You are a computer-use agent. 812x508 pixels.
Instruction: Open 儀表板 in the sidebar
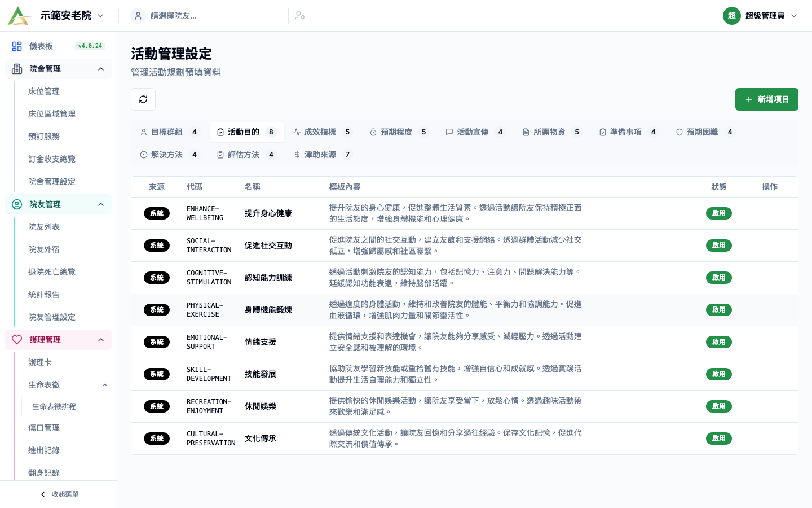click(58, 46)
